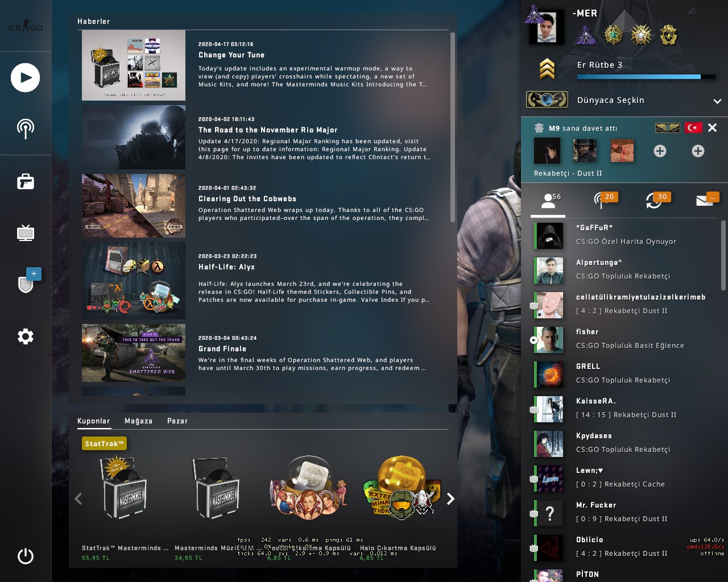The width and height of the screenshot is (728, 582).
Task: Select friend Alpertunga^
Action: (626, 270)
